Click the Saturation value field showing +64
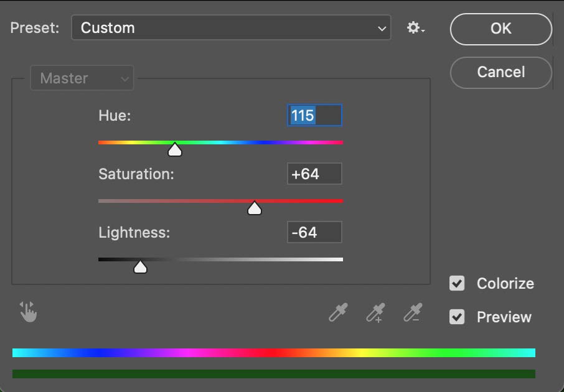 (314, 174)
